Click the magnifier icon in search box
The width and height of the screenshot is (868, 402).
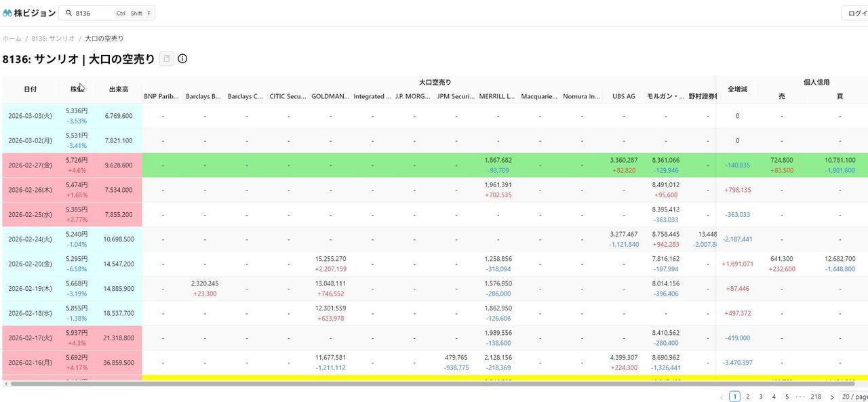click(68, 13)
